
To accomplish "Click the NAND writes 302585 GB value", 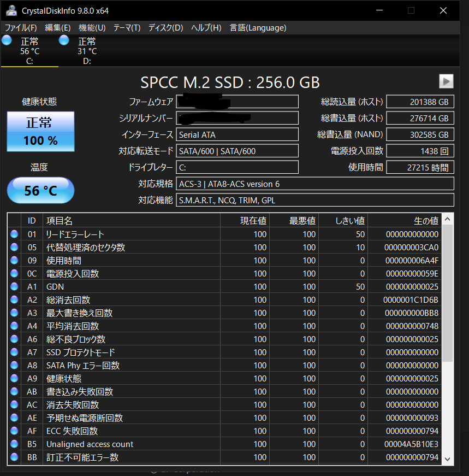I will coord(420,134).
